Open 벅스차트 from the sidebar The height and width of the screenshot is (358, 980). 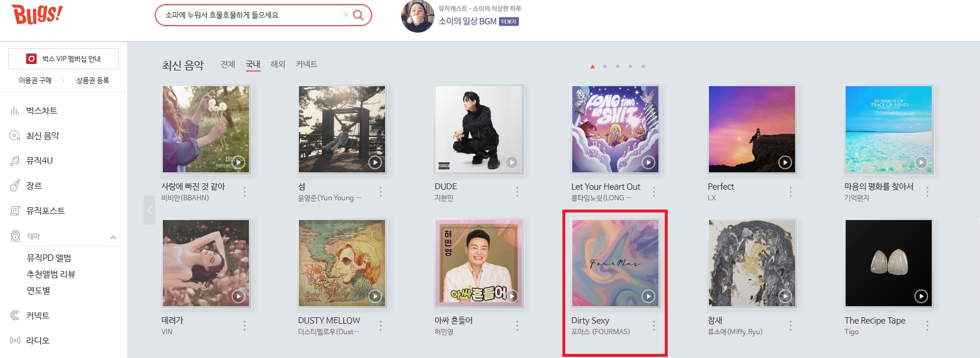coord(41,111)
